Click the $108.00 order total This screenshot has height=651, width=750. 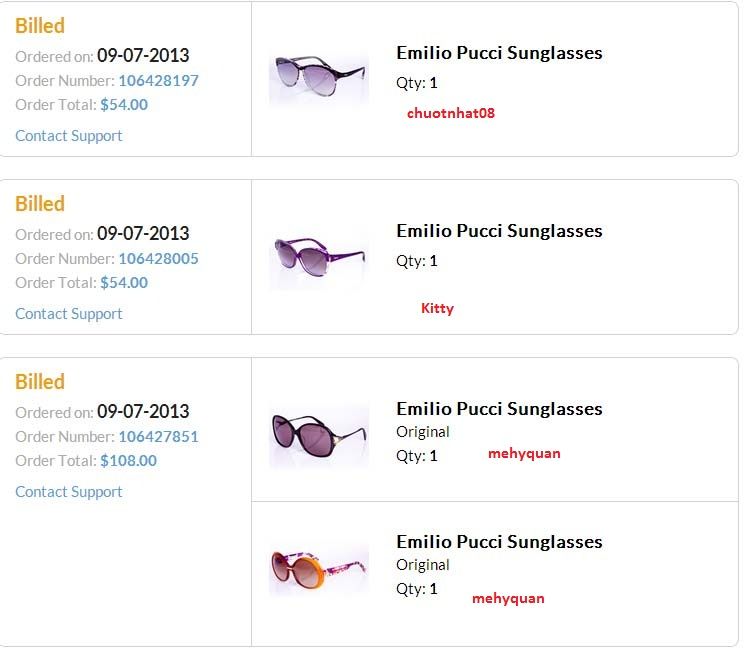[x=128, y=461]
